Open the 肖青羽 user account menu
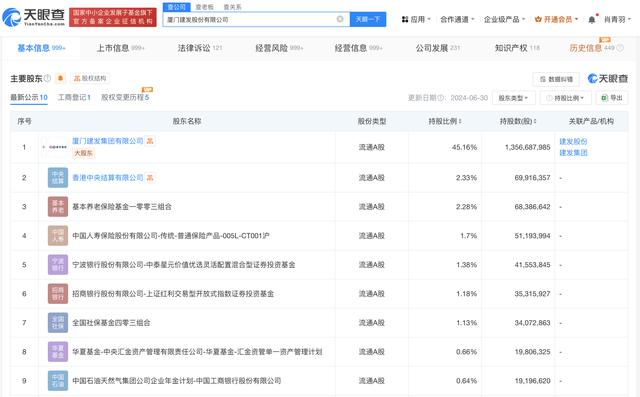Viewport: 640px width, 397px height. (618, 19)
